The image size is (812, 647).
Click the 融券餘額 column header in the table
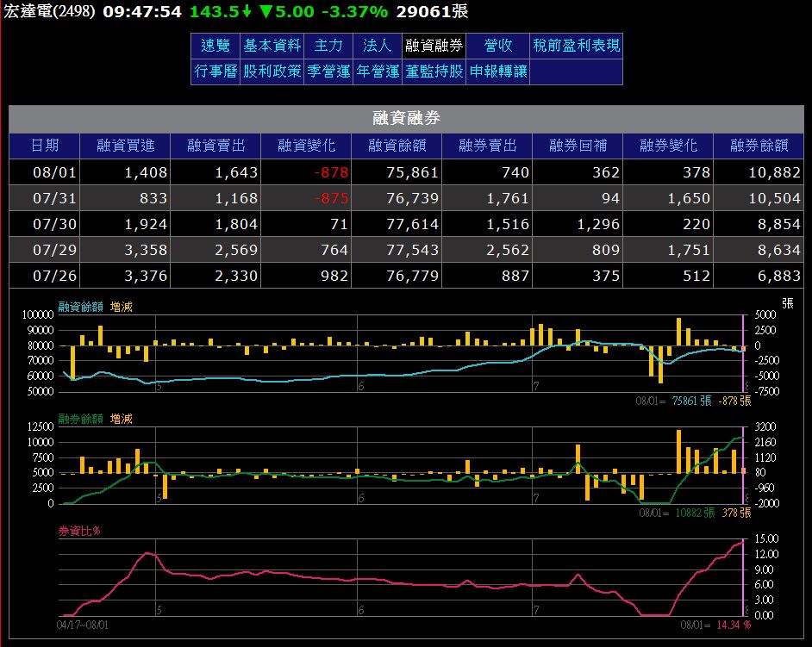click(x=759, y=146)
